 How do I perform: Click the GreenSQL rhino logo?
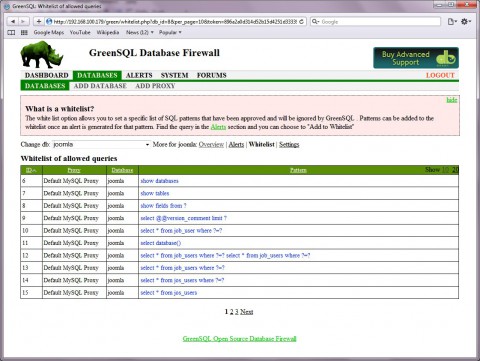point(42,54)
